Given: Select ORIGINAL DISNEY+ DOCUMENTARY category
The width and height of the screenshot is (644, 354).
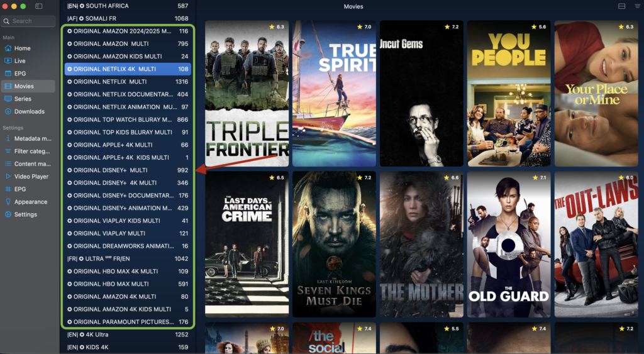Looking at the screenshot, I should point(128,196).
